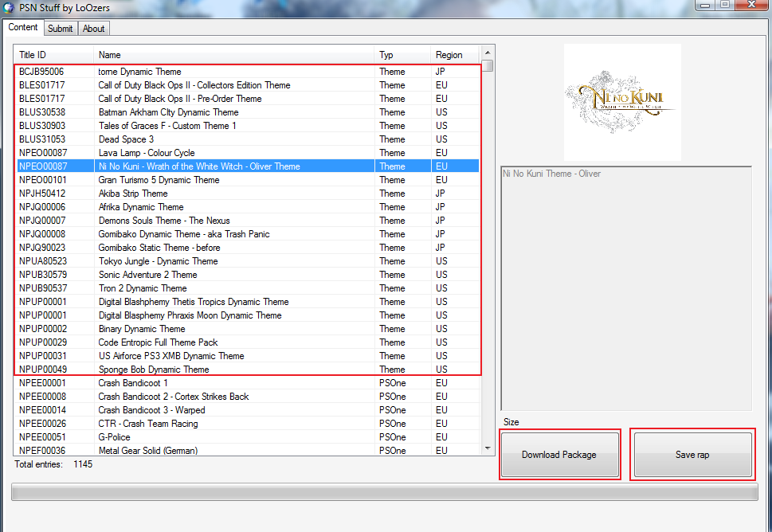Click the list scrollbar down arrow
The height and width of the screenshot is (532, 772).
click(488, 448)
